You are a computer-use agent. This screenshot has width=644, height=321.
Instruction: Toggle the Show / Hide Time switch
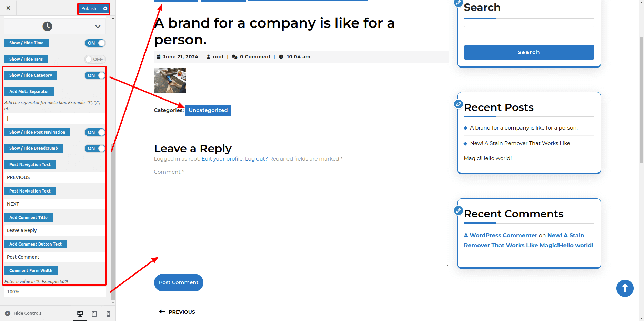tap(95, 43)
